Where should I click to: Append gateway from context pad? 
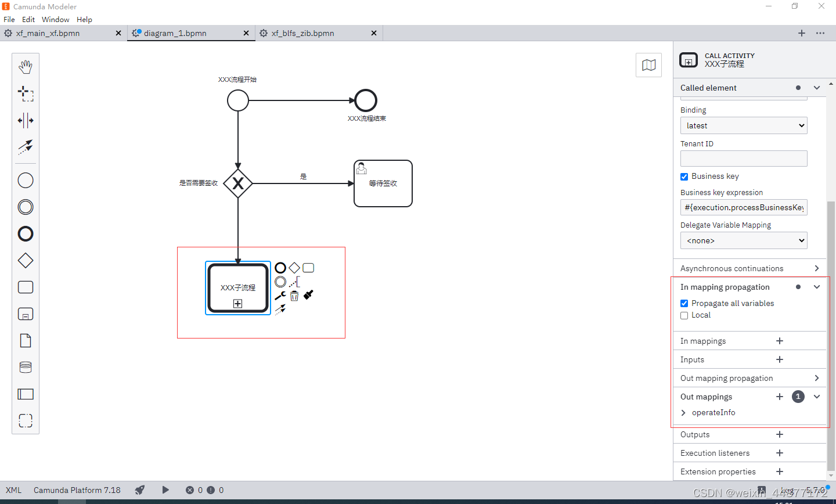point(294,268)
